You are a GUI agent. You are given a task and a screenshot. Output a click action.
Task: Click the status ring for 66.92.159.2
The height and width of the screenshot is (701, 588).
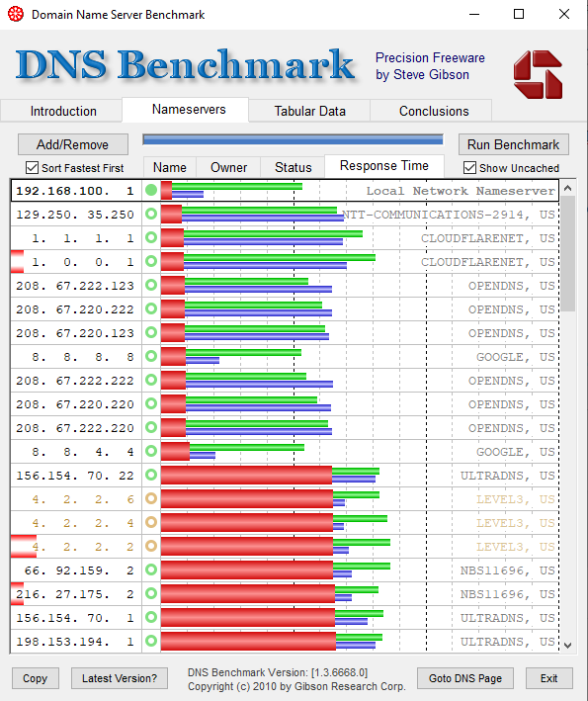151,570
